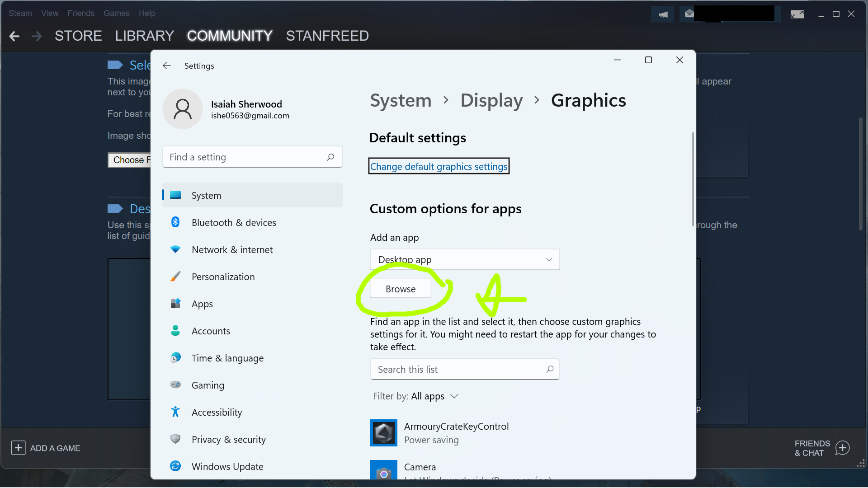Click the Privacy & security shield icon
Viewport: 868px width, 488px height.
click(x=175, y=439)
